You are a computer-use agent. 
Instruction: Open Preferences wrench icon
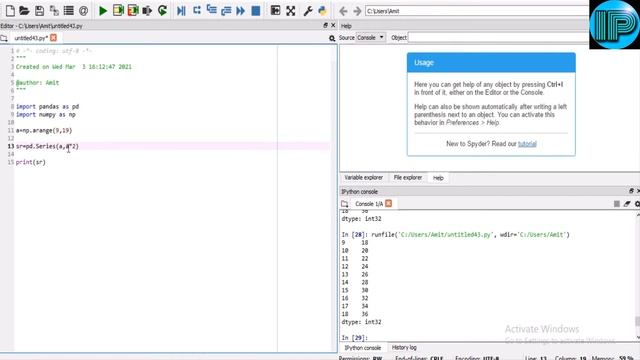pos(308,11)
